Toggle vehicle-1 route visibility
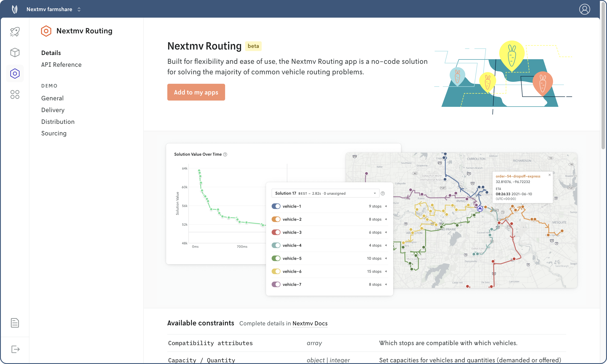Viewport: 607px width, 364px height. (x=276, y=206)
